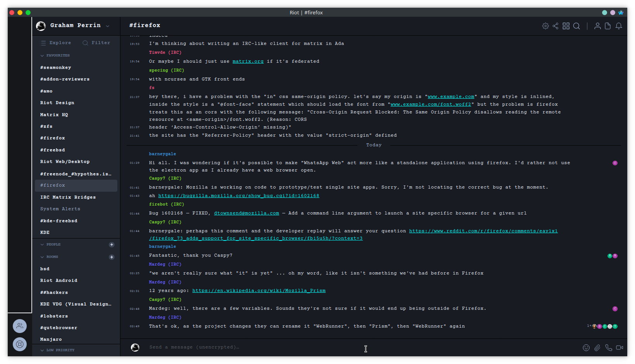Viewport: 635px width, 364px height.
Task: Click the Explore label in sidebar
Action: click(x=60, y=43)
